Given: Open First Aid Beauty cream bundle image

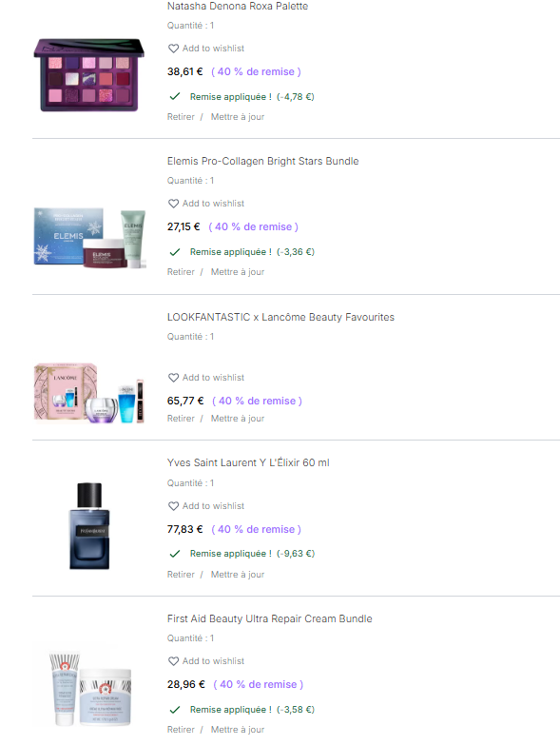Looking at the screenshot, I should pyautogui.click(x=90, y=689).
